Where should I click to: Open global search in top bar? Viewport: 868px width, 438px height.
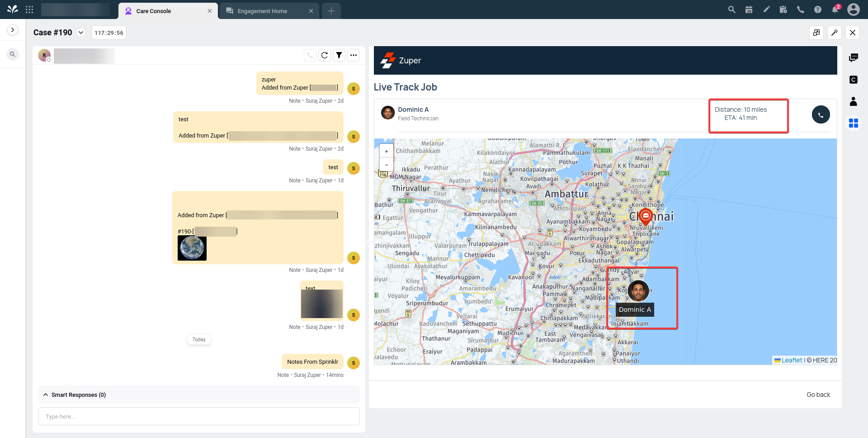pyautogui.click(x=731, y=10)
